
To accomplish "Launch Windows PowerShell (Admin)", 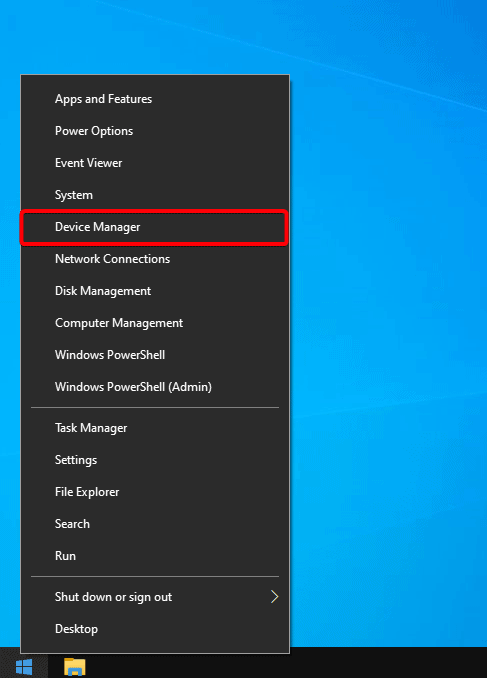I will click(x=155, y=387).
